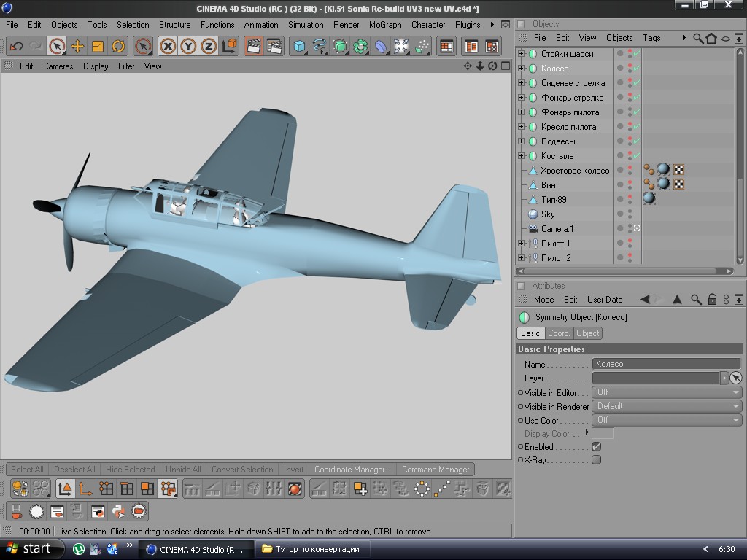This screenshot has width=747, height=560.
Task: Open the Visible in Editor dropdown
Action: click(x=667, y=392)
